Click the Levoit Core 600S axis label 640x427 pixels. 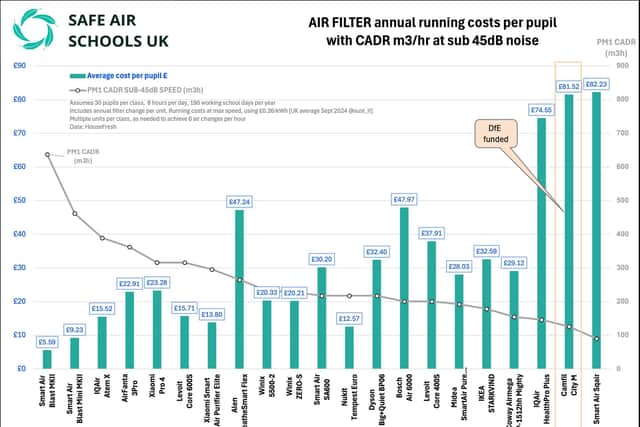tap(184, 391)
